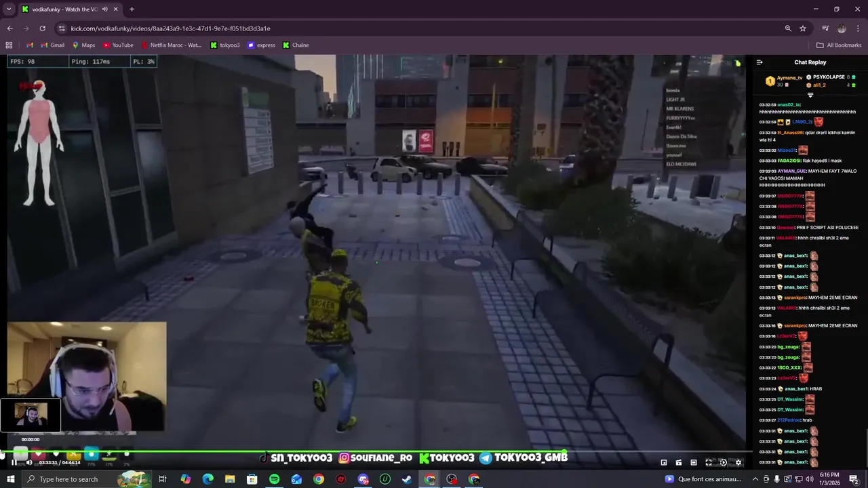Open Chrome profile avatar
This screenshot has width=868, height=488.
tap(842, 28)
